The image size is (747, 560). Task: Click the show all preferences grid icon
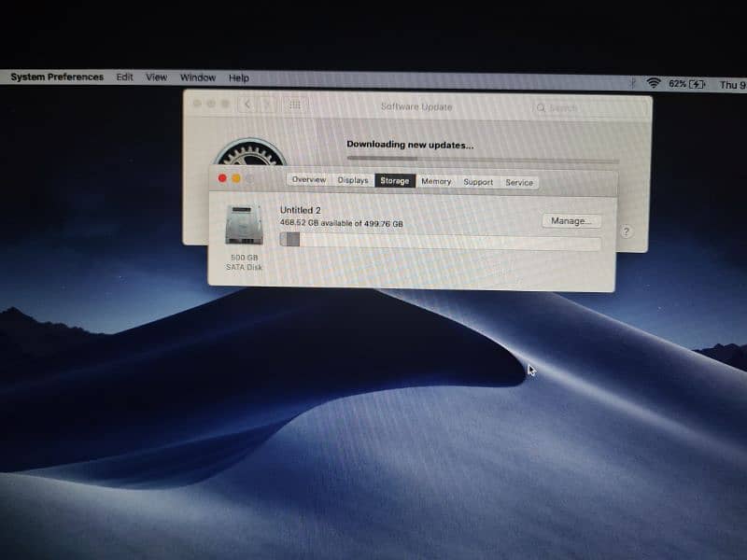(295, 105)
